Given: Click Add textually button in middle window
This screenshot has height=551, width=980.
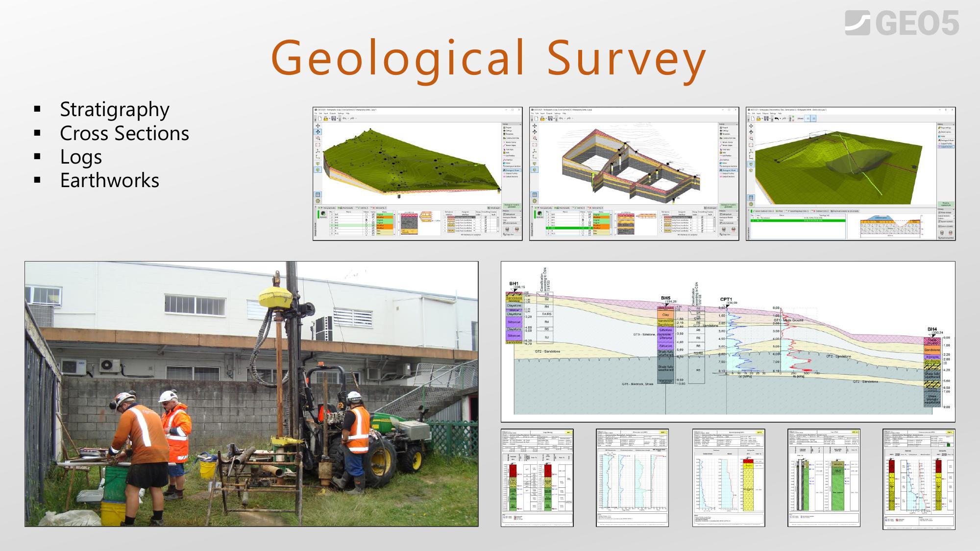Looking at the screenshot, I should click(x=562, y=208).
